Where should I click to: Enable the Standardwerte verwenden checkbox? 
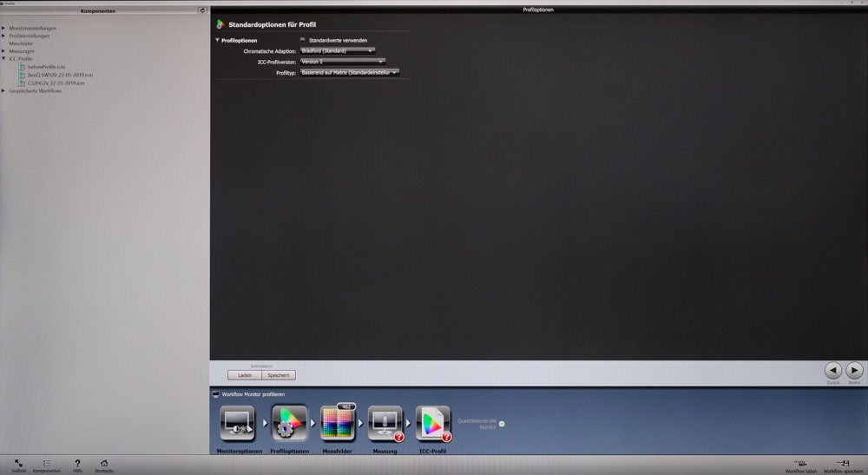click(x=303, y=40)
